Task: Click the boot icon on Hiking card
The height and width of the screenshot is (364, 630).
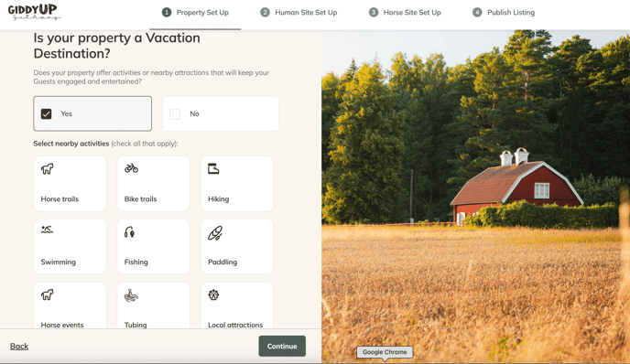Action: click(x=213, y=168)
